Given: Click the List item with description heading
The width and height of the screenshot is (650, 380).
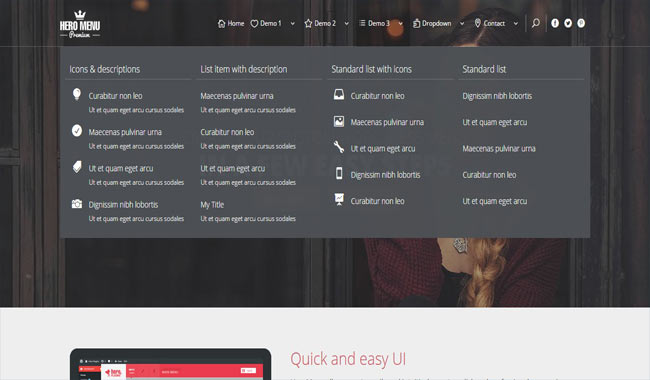Looking at the screenshot, I should (x=244, y=69).
